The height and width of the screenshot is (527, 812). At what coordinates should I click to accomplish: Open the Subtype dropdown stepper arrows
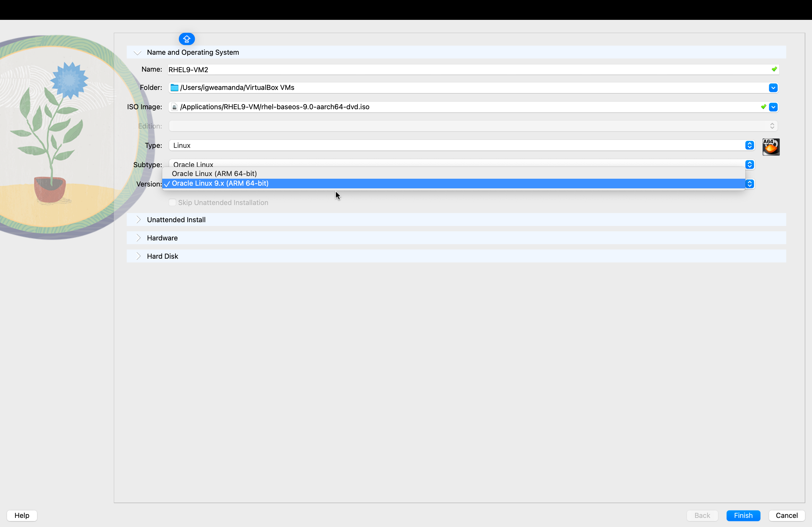click(749, 165)
